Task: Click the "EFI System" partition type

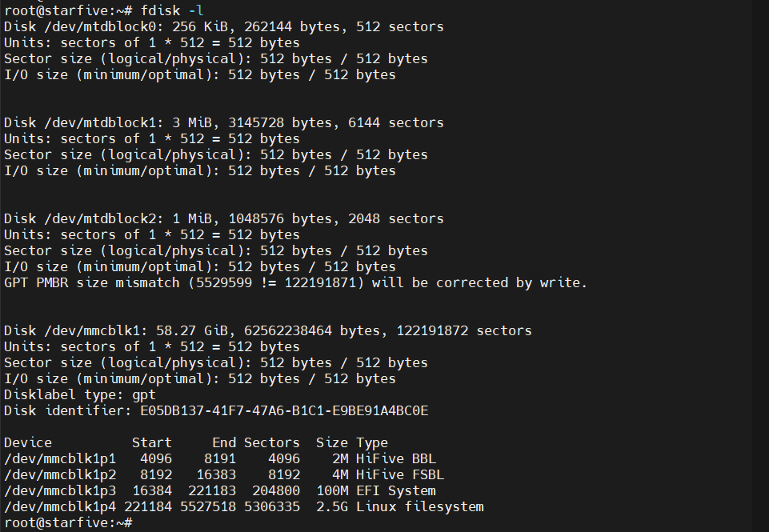Action: click(x=396, y=490)
